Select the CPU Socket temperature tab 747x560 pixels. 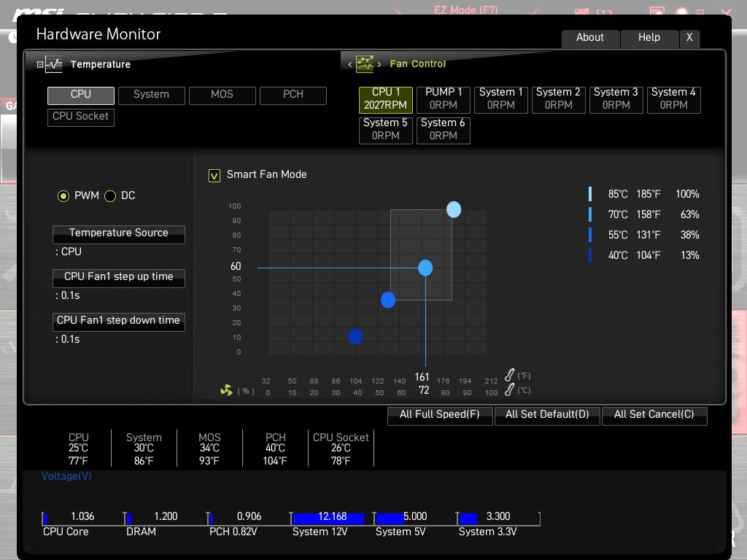pyautogui.click(x=81, y=117)
